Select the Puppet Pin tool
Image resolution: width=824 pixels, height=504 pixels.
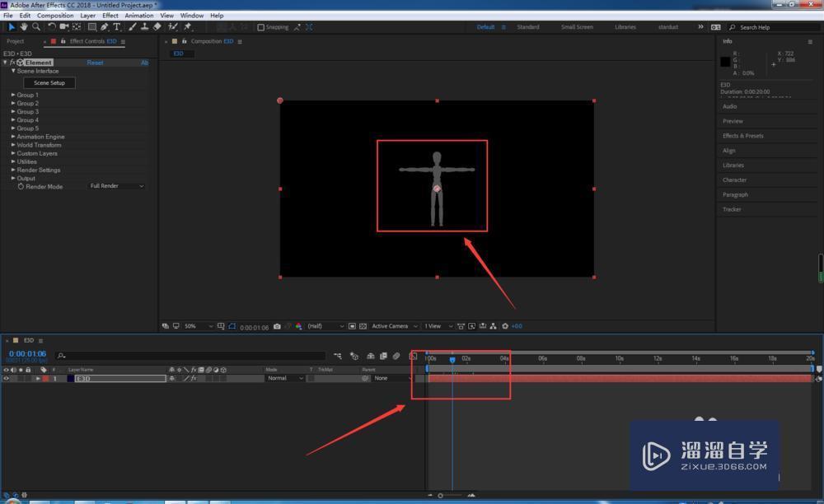(x=188, y=26)
